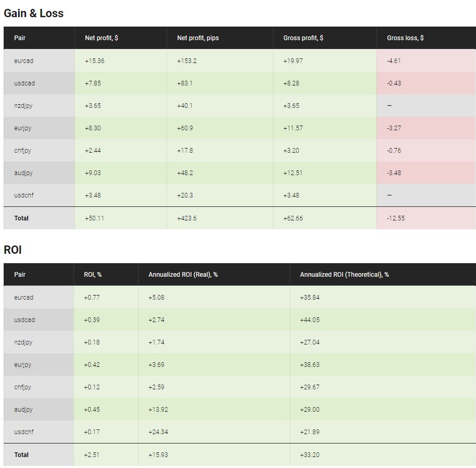Click the Gain & Loss section heading
476x468 pixels.
click(34, 13)
